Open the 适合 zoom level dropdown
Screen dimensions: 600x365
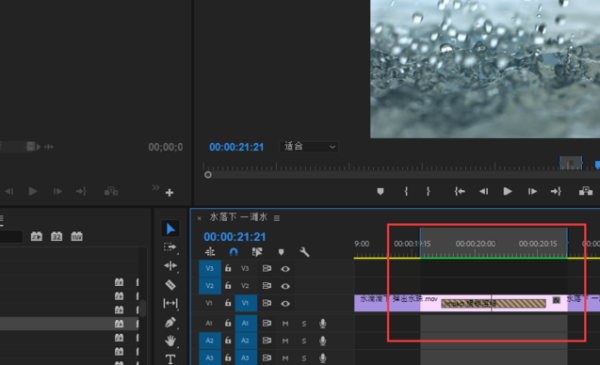309,147
